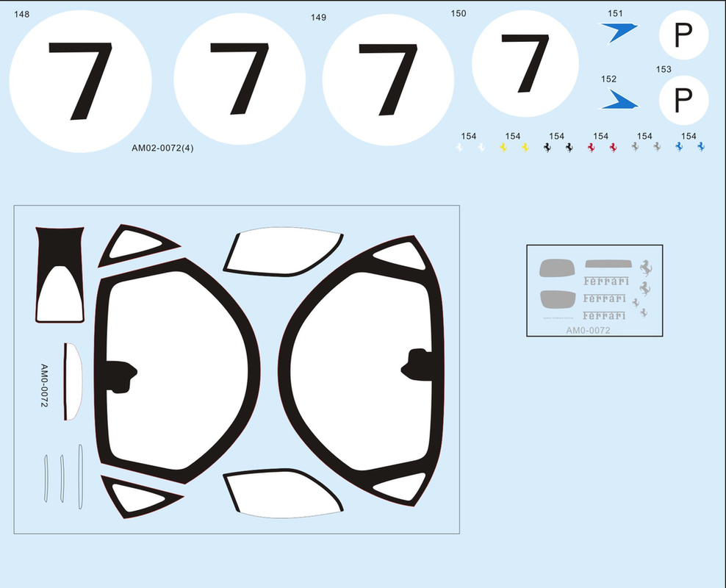Select the right red prancing horse decal
Image resolution: width=726 pixels, height=588 pixels.
click(x=613, y=147)
